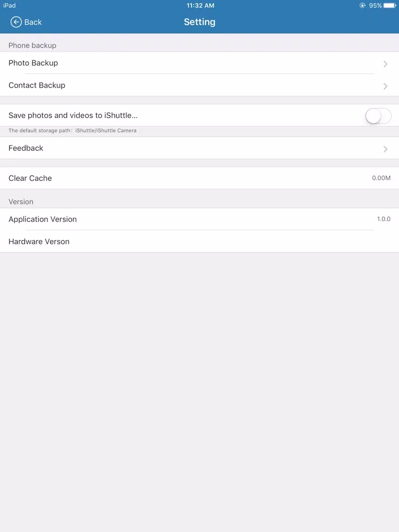
Task: Go Back using the Back label
Action: tap(33, 22)
